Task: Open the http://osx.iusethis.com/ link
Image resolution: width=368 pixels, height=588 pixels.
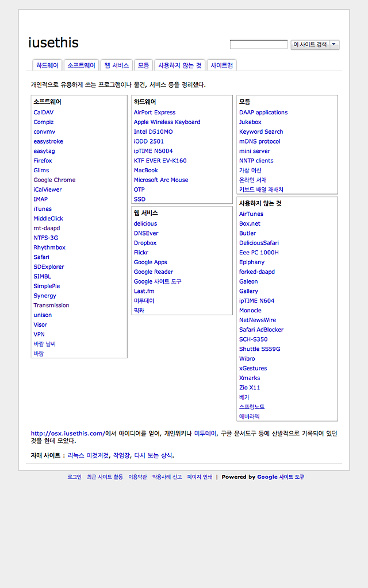Action: pos(67,434)
